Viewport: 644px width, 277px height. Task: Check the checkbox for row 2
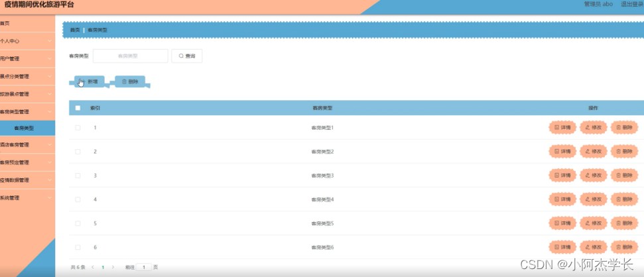78,152
